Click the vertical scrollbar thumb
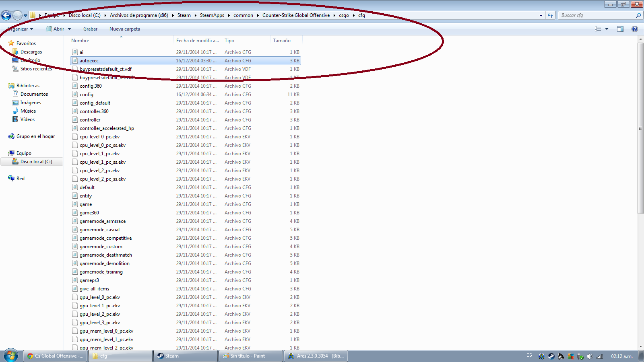 click(640, 128)
